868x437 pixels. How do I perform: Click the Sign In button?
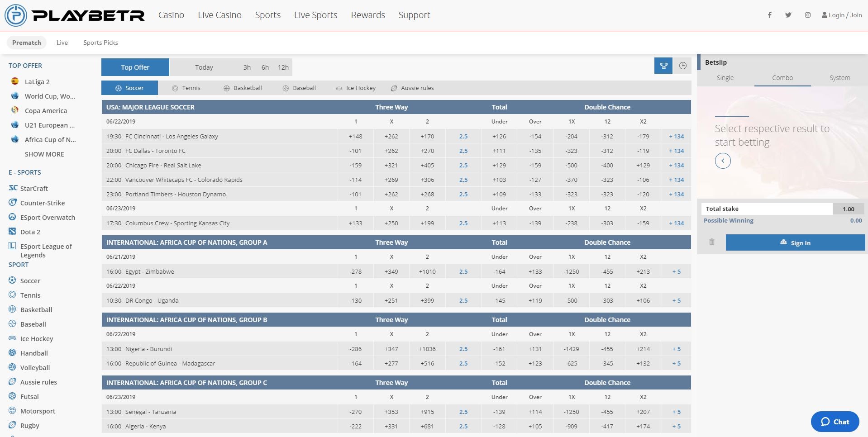click(795, 242)
